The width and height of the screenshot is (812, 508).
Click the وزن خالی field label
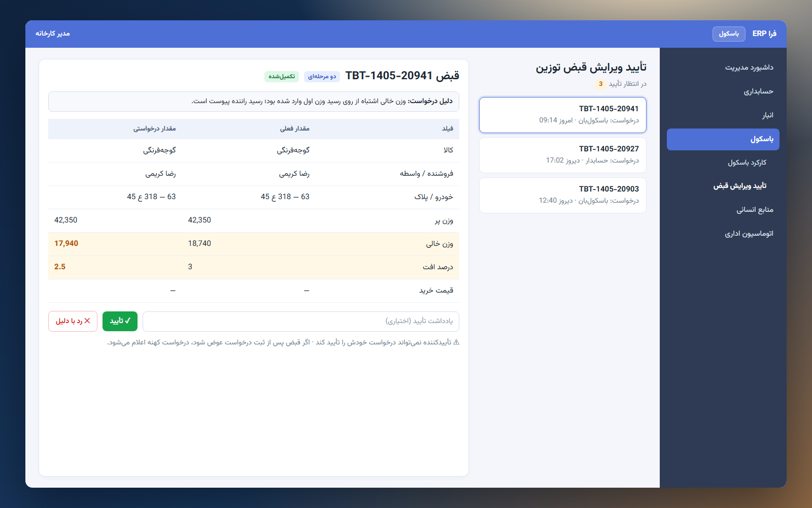[439, 244]
